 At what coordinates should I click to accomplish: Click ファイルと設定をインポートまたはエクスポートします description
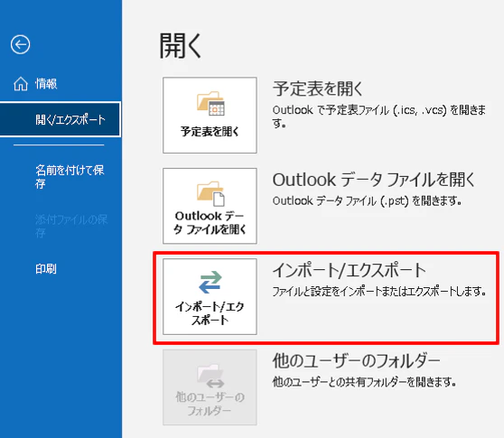[x=379, y=292]
